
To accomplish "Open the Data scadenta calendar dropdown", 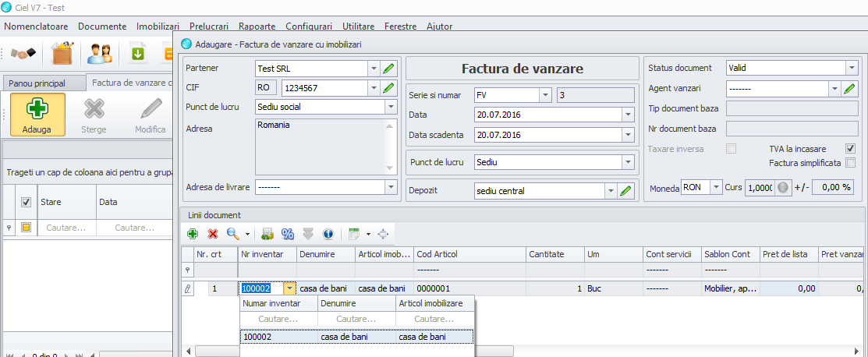I will click(x=627, y=135).
